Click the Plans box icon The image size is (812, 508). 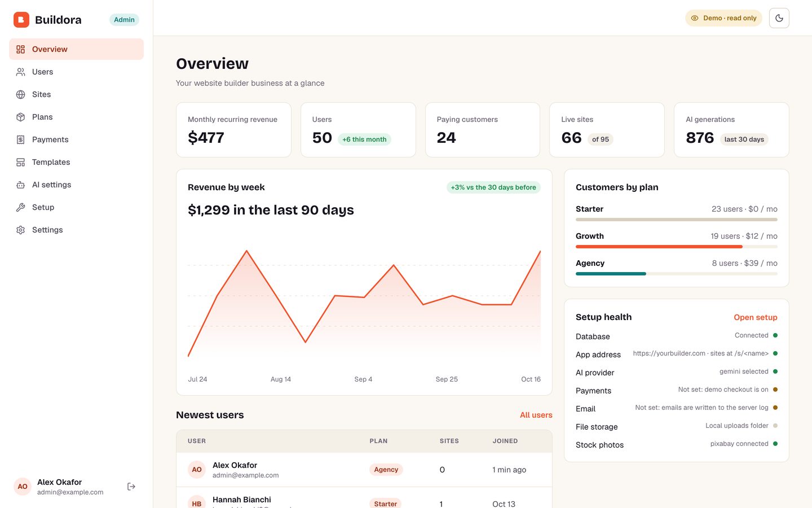pos(21,117)
